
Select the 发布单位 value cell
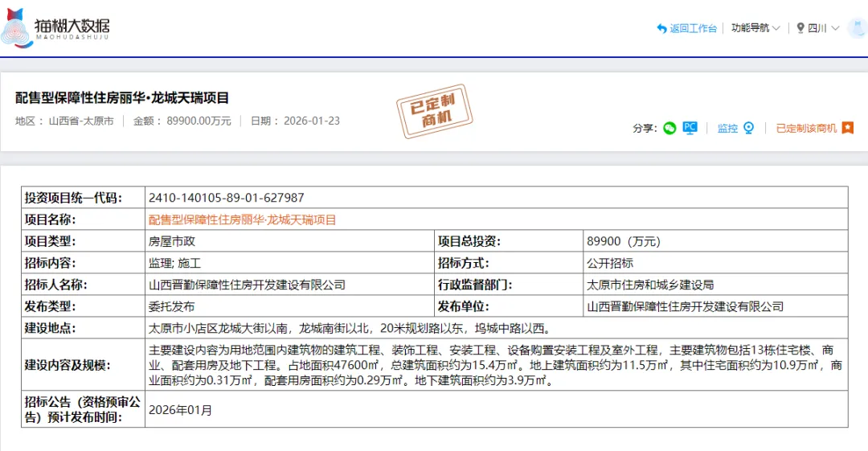715,306
